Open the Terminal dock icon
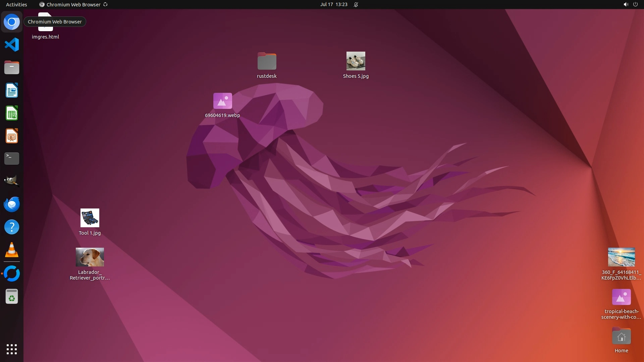 point(12,159)
